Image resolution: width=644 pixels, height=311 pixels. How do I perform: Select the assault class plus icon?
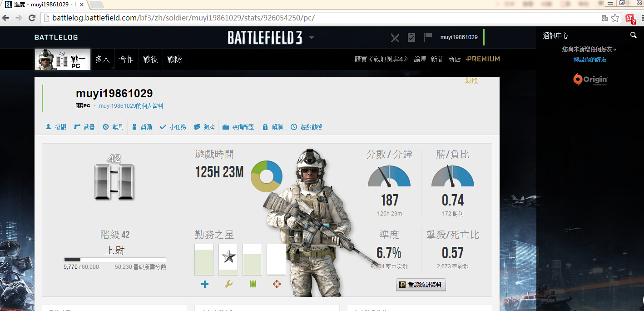[204, 284]
